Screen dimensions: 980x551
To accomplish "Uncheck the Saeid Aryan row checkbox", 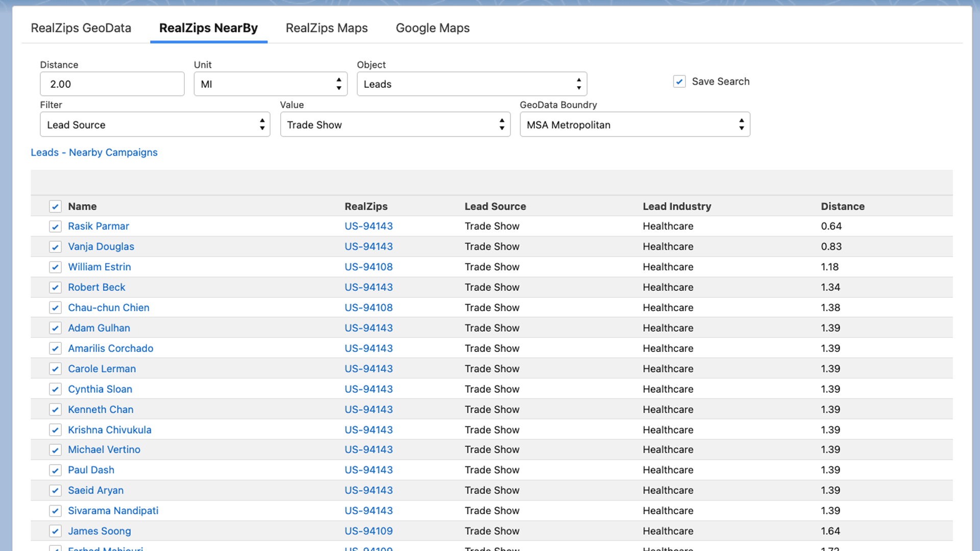I will 55,491.
